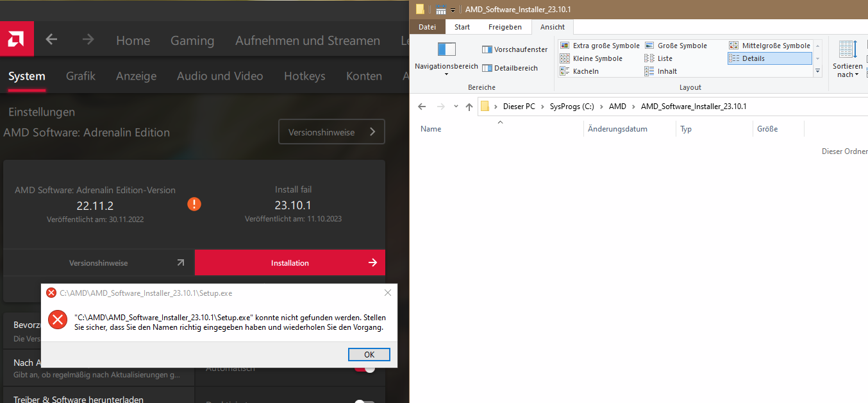Open the Home tab in AMD Software

(133, 40)
